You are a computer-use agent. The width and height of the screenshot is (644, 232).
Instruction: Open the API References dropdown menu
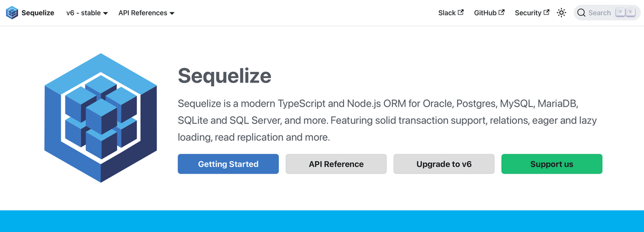[x=146, y=13]
